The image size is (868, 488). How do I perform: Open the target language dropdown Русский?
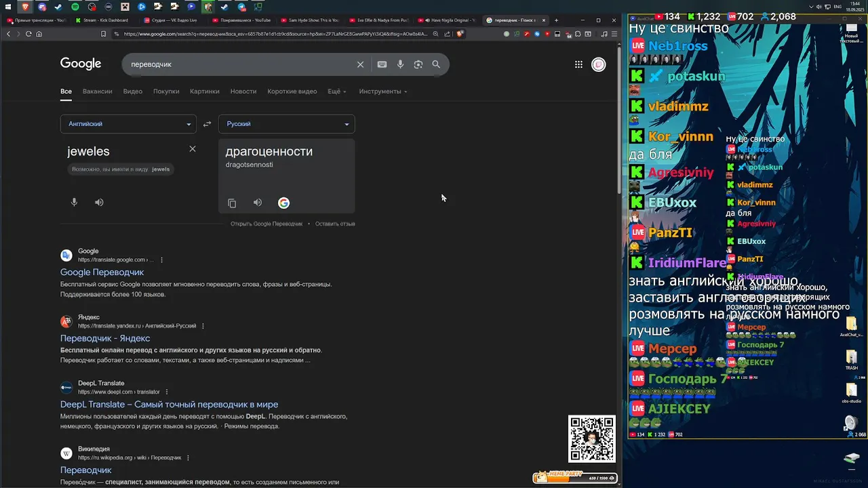click(x=287, y=124)
